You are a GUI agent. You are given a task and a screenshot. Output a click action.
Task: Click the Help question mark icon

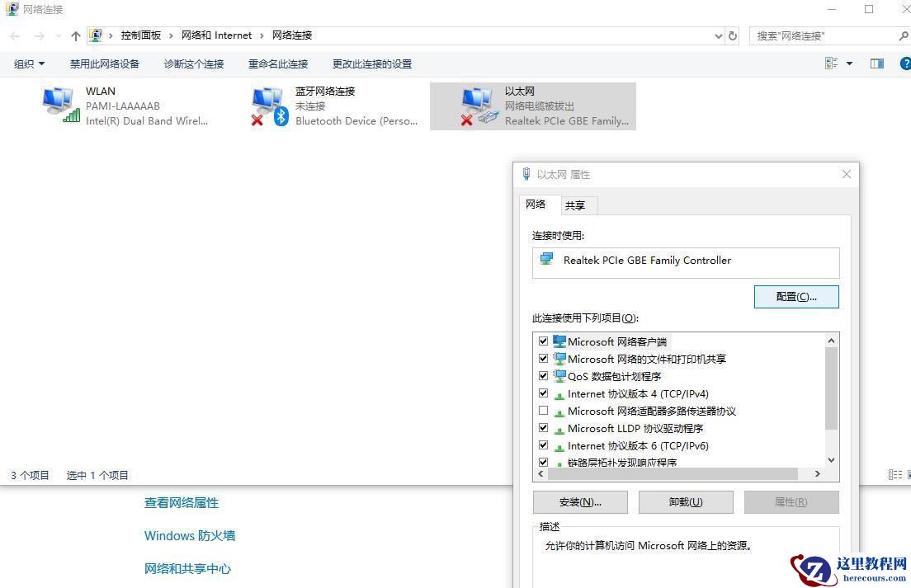pos(905,64)
